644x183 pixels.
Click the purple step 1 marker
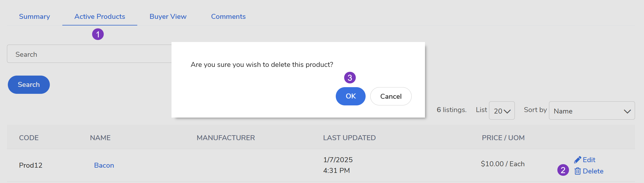pyautogui.click(x=98, y=34)
